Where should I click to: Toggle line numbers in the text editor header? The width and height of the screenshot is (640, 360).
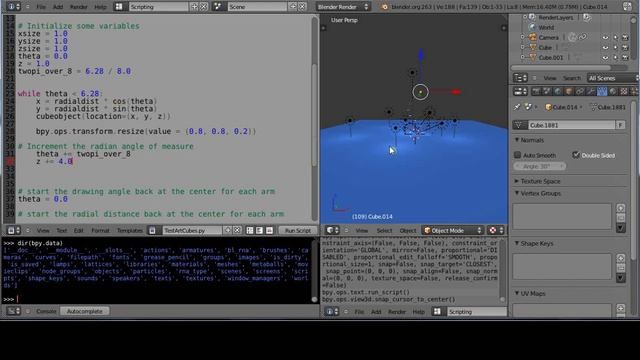tap(250, 230)
